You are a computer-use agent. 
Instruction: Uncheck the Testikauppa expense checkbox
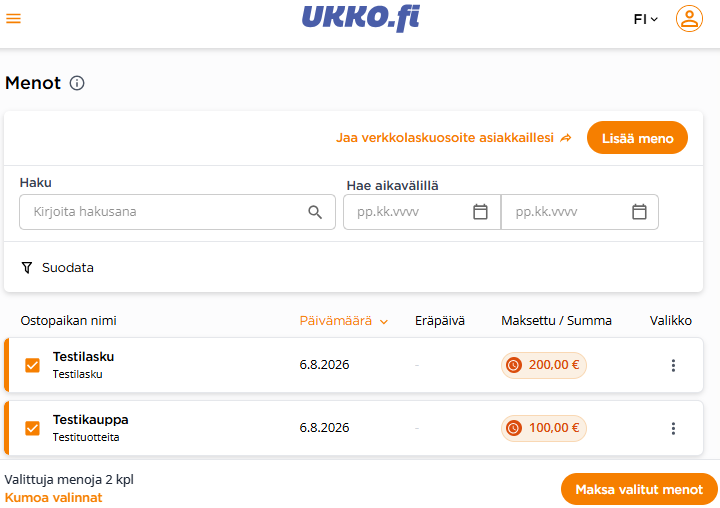(32, 429)
